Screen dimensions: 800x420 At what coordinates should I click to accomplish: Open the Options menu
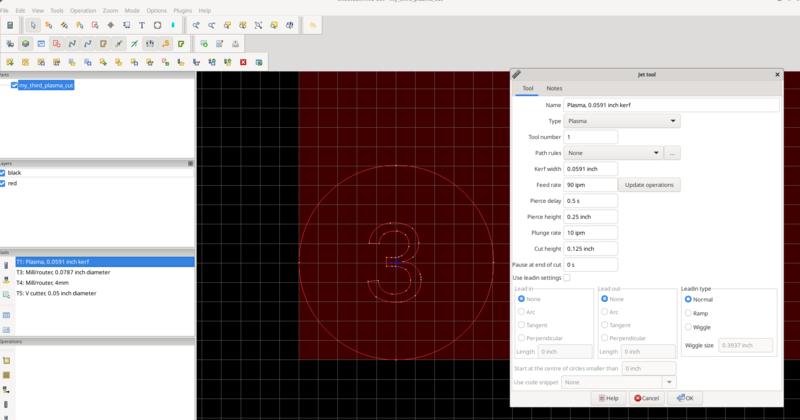157,10
